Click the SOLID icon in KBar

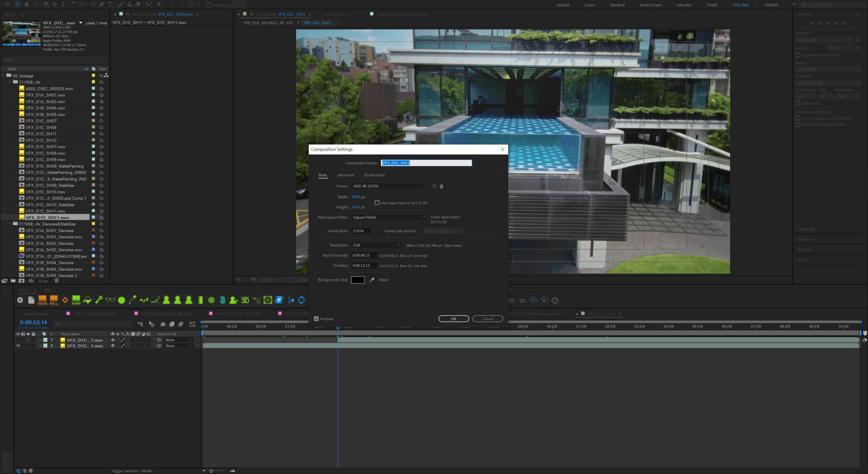[x=42, y=300]
